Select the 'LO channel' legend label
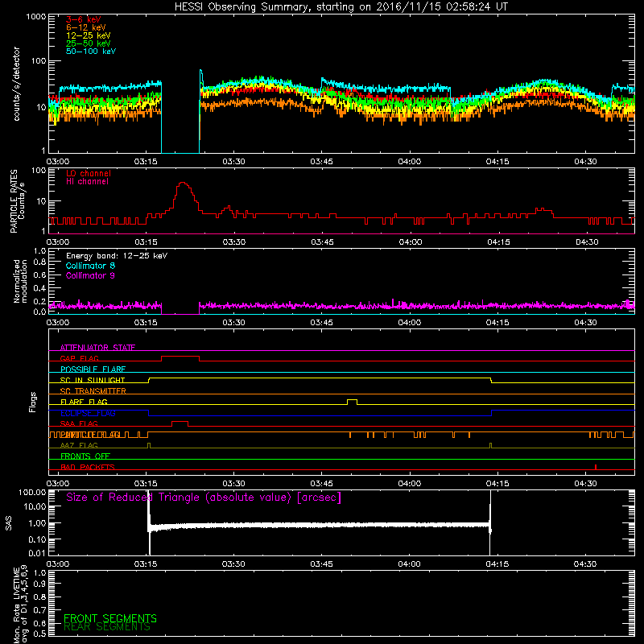 (x=89, y=173)
